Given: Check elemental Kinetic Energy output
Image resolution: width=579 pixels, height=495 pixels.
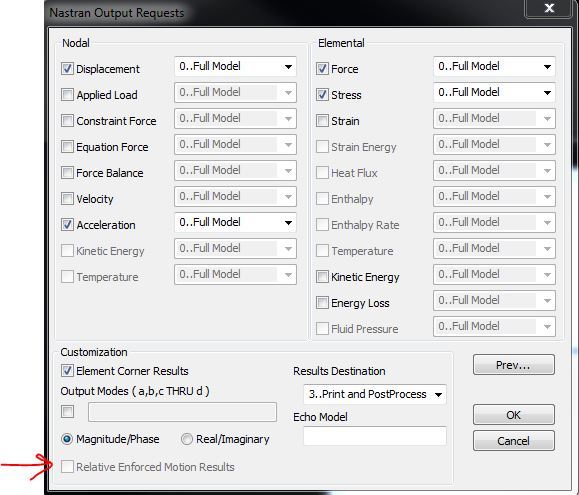Looking at the screenshot, I should (322, 277).
